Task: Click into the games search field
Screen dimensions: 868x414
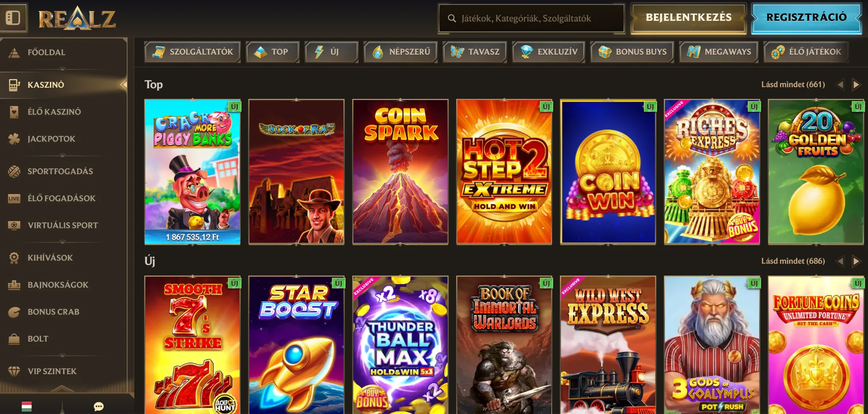Action: [x=531, y=18]
